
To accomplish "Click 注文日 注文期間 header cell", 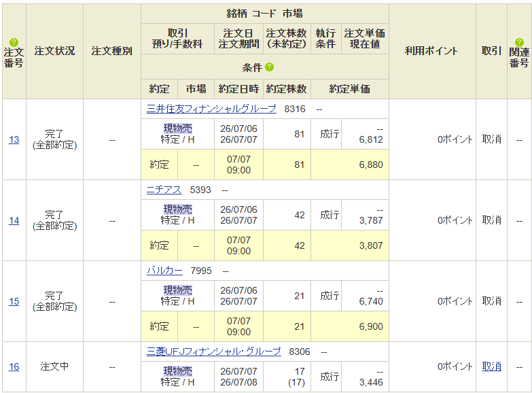I will [239, 38].
